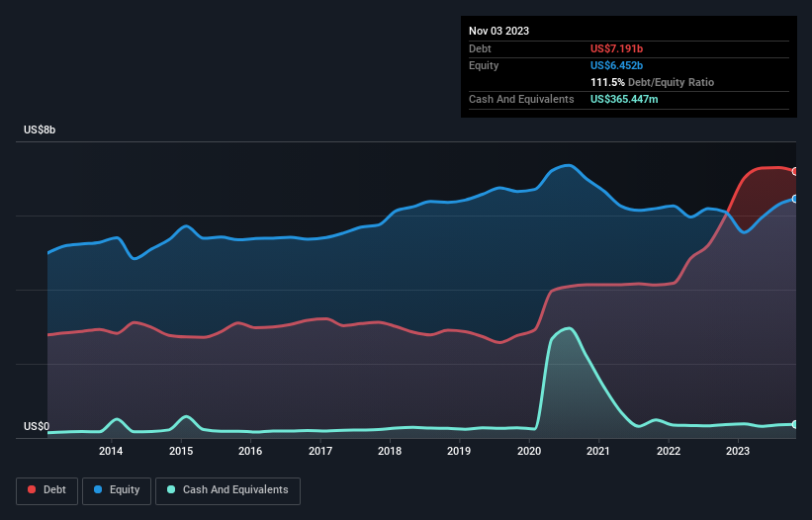Click the Nov 03 2023 tooltip date
This screenshot has height=520, width=812.
coord(498,31)
